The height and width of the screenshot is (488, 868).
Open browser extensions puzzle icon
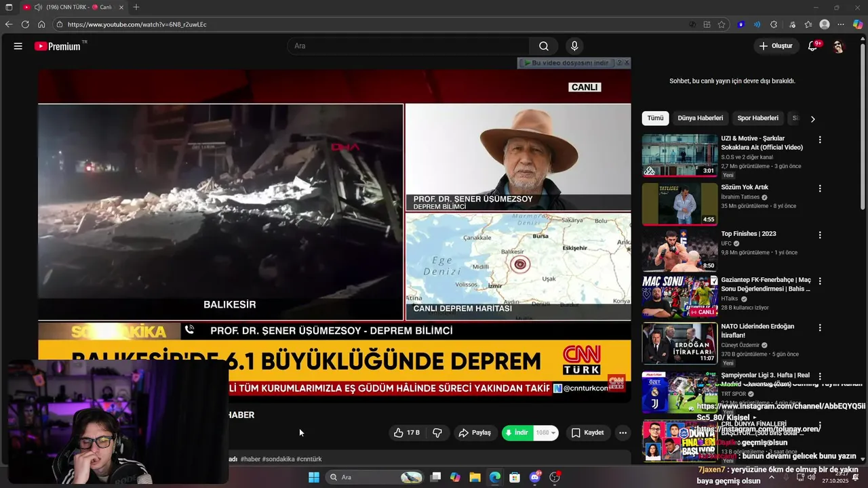coord(774,24)
